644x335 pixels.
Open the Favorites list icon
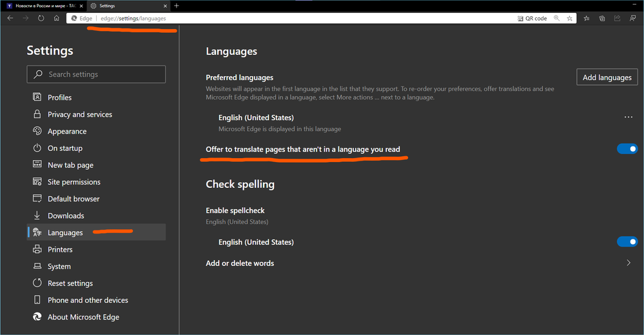click(x=587, y=18)
